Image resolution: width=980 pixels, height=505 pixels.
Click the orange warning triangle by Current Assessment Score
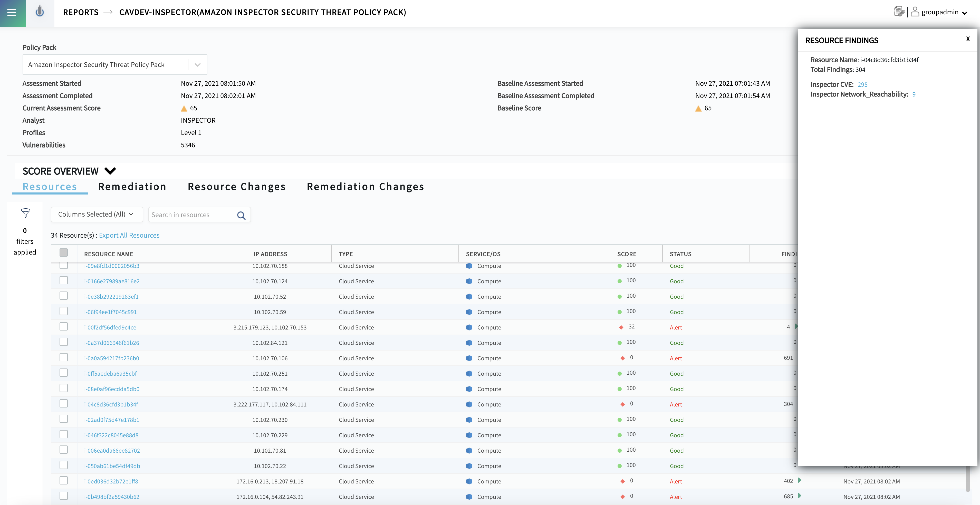(x=184, y=109)
